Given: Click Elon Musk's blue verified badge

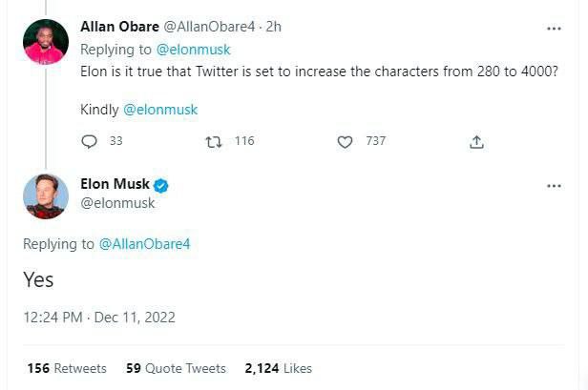Looking at the screenshot, I should click(162, 185).
